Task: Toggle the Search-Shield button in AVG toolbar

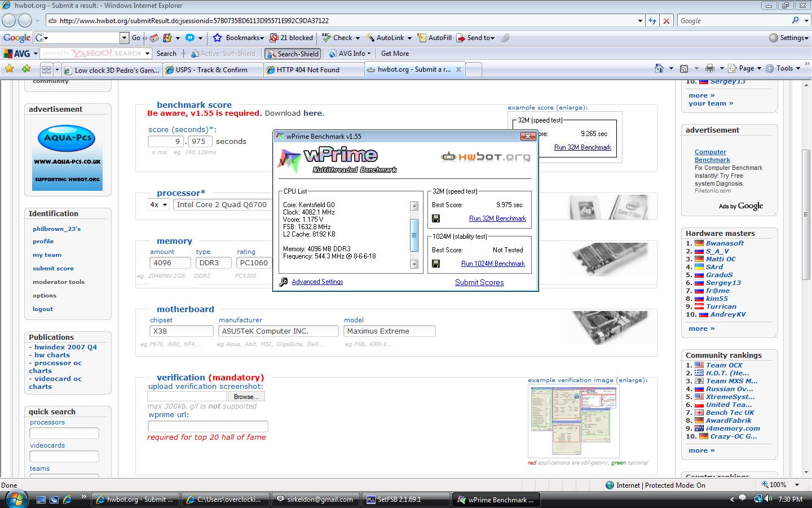Action: (292, 54)
